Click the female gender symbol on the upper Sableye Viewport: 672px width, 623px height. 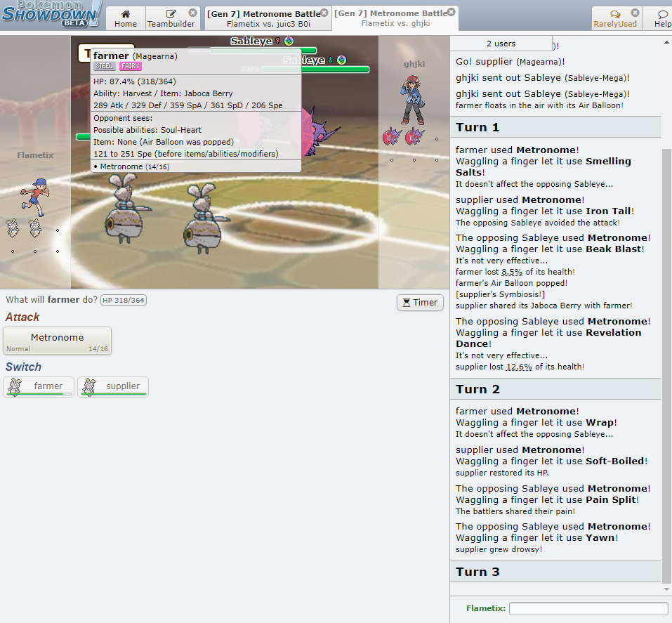(277, 41)
